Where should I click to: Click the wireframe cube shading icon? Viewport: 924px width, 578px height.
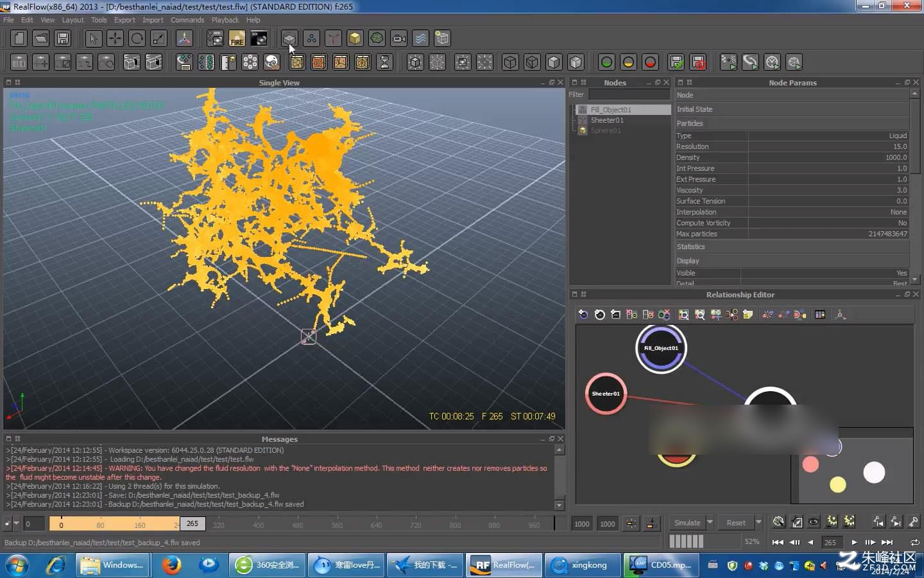pos(510,62)
